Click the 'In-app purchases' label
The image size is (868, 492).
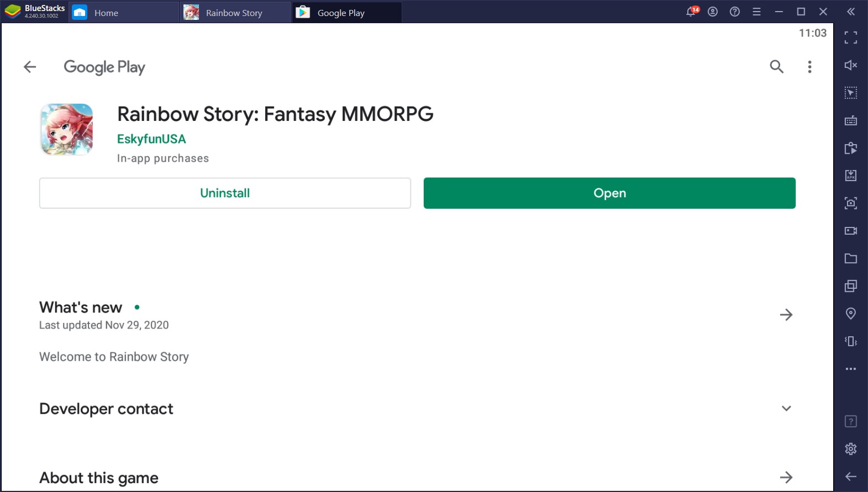click(x=163, y=158)
